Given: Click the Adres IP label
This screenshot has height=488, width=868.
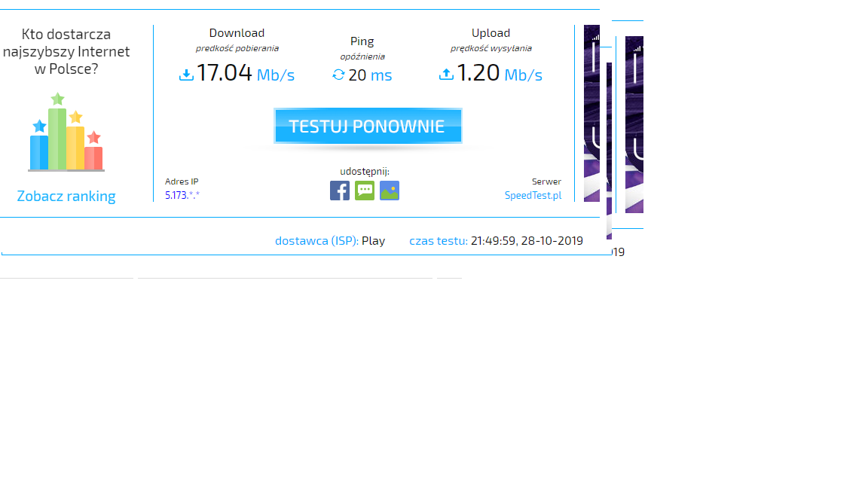Looking at the screenshot, I should click(182, 181).
